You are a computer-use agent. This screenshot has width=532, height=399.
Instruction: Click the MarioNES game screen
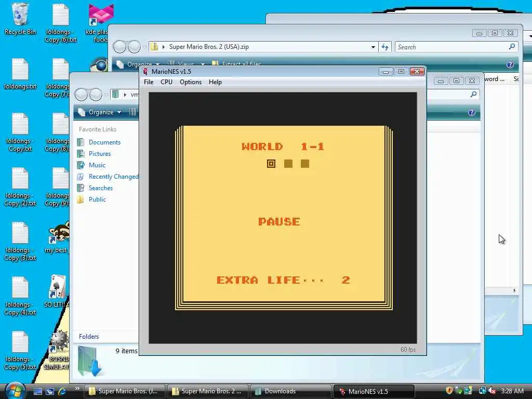click(x=283, y=218)
